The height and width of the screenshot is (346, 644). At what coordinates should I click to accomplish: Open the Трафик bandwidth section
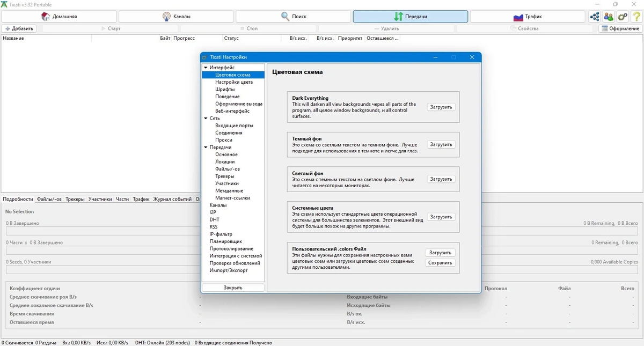[x=528, y=17]
